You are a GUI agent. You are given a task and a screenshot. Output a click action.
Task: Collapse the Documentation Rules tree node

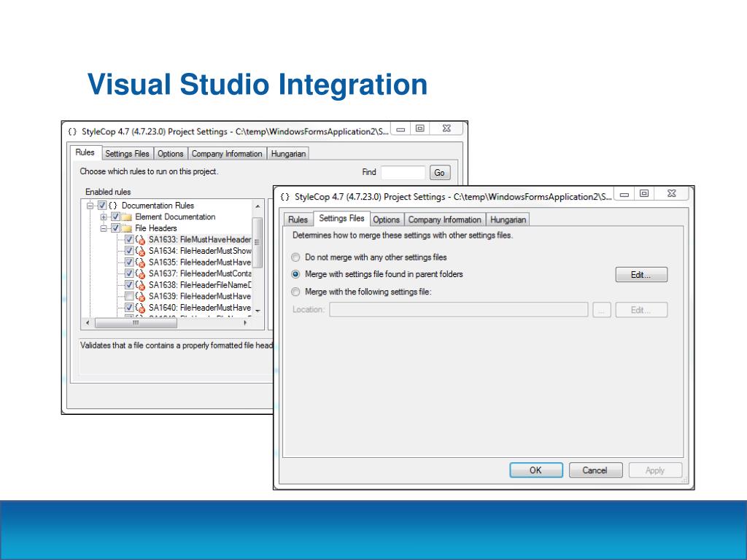coord(90,206)
